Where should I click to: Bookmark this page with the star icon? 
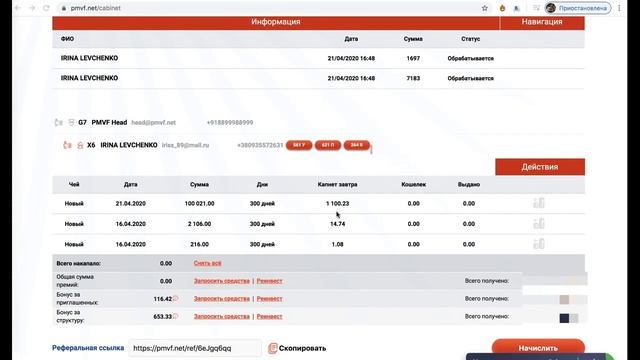point(484,8)
